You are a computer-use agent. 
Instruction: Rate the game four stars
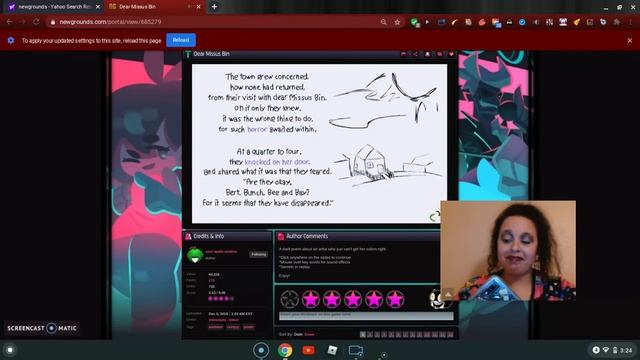374,299
